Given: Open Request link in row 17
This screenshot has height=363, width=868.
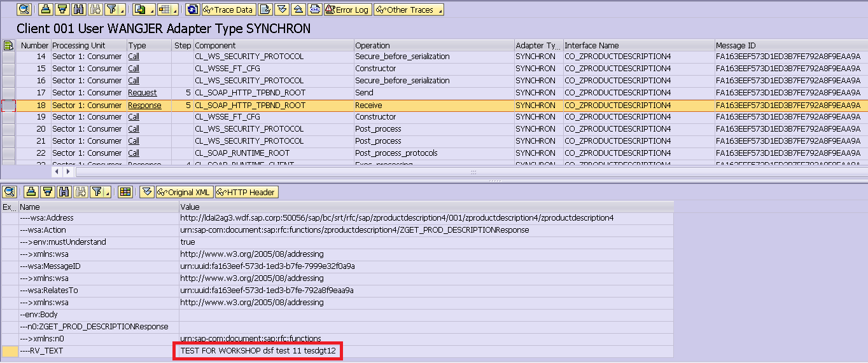Looking at the screenshot, I should pos(143,93).
